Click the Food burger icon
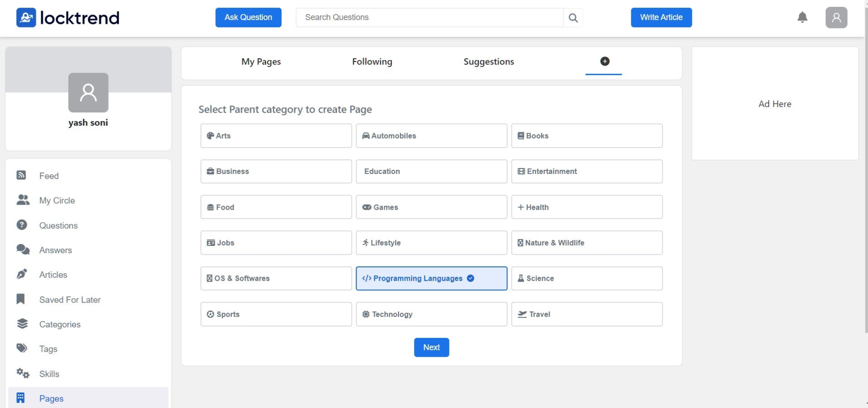The image size is (868, 408). click(x=210, y=207)
